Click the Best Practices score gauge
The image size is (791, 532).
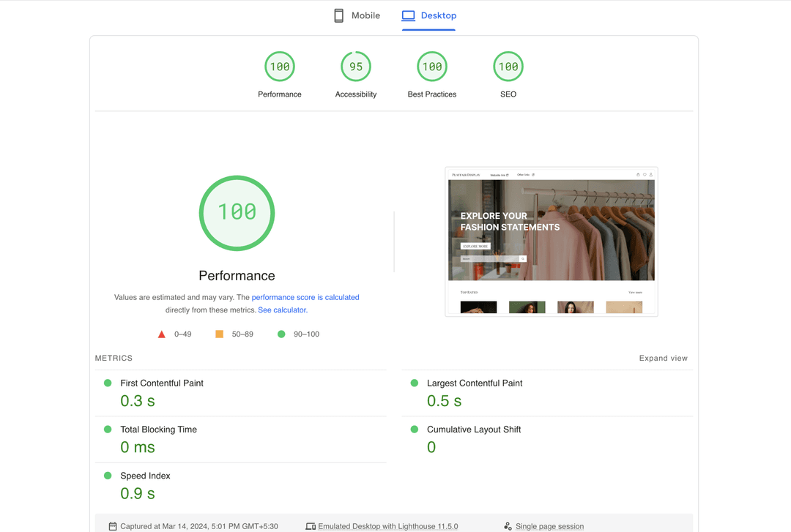point(432,67)
